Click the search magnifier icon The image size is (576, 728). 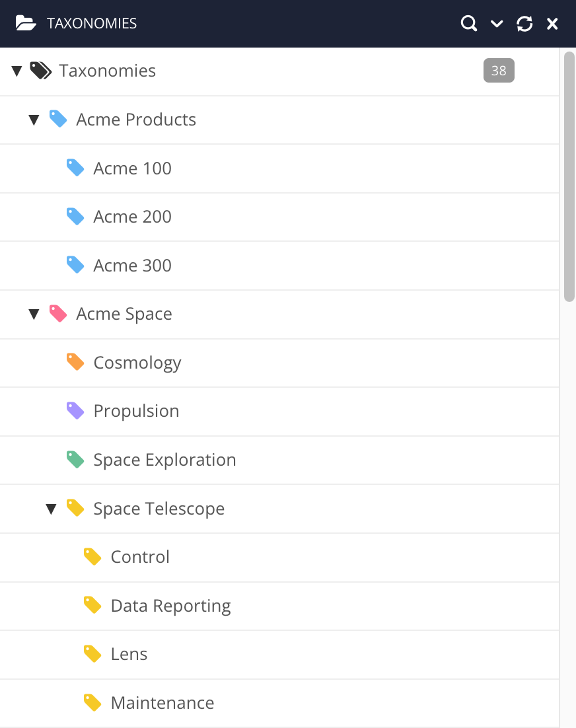[x=469, y=23]
